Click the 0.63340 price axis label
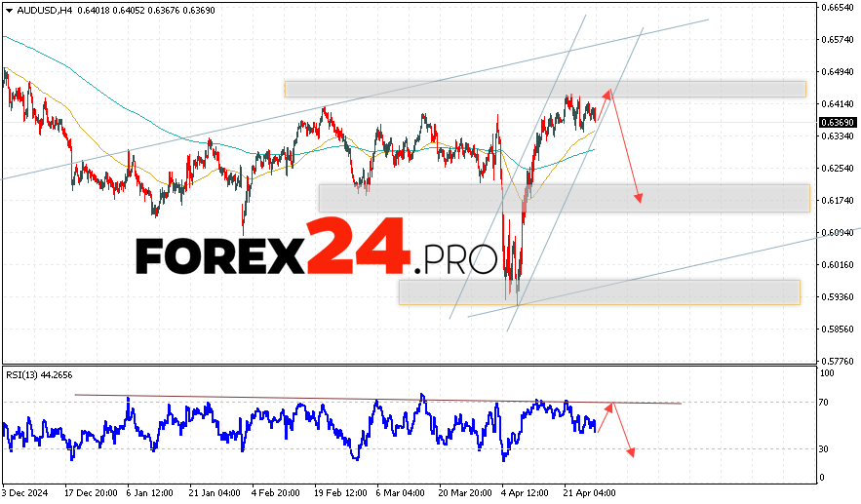Viewport: 861px width, 504px height. point(838,136)
